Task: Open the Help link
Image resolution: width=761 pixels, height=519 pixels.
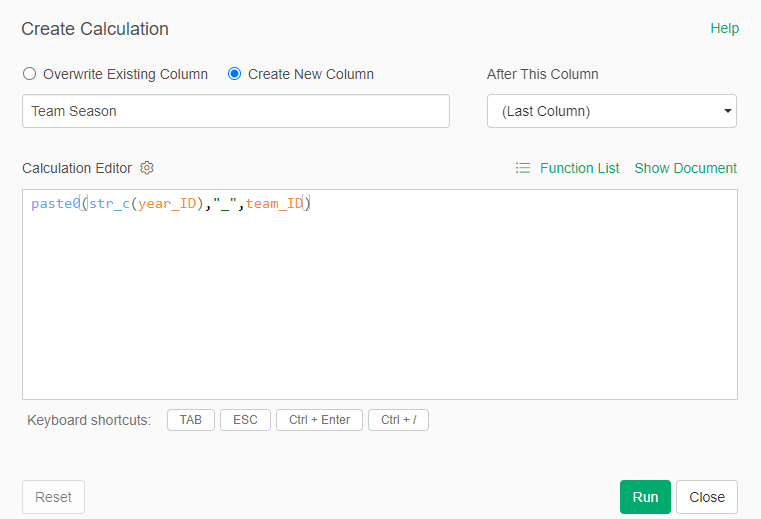Action: pyautogui.click(x=724, y=28)
